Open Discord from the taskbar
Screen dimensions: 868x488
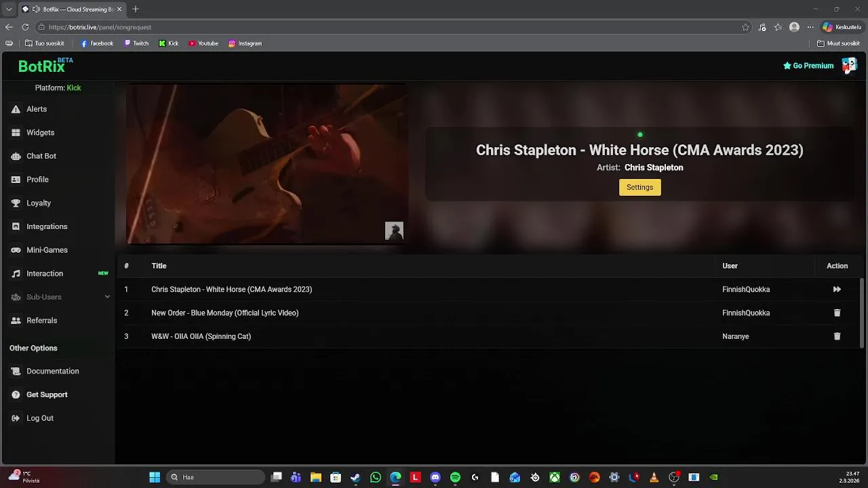point(435,477)
